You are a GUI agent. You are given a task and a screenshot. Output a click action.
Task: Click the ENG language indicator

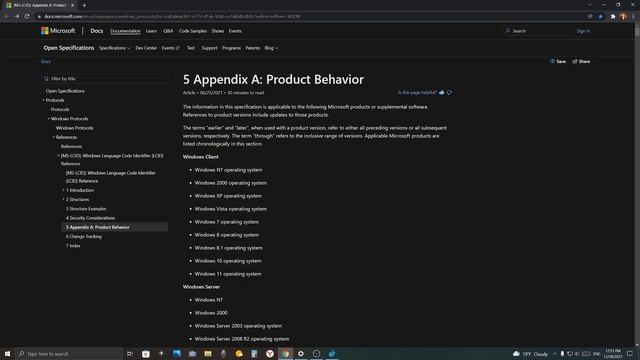[596, 353]
